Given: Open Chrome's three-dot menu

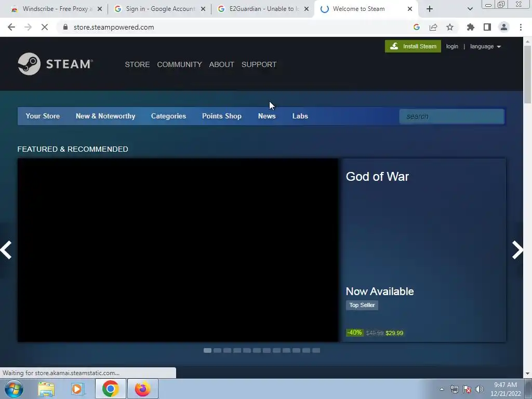Looking at the screenshot, I should pos(521,27).
